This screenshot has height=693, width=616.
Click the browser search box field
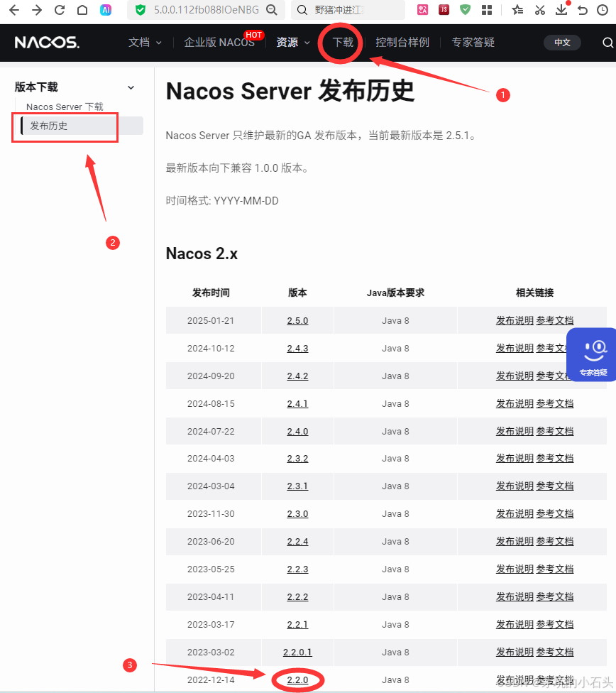pyautogui.click(x=348, y=10)
